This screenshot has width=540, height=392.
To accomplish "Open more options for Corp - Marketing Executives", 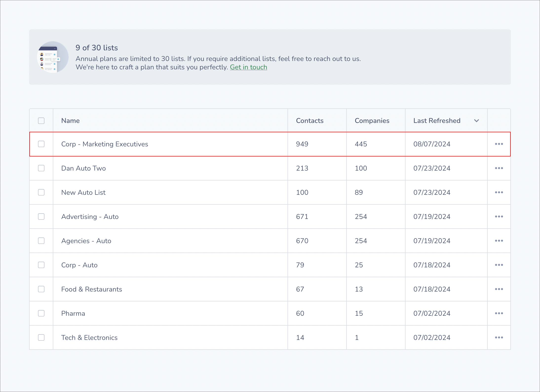I will click(499, 144).
